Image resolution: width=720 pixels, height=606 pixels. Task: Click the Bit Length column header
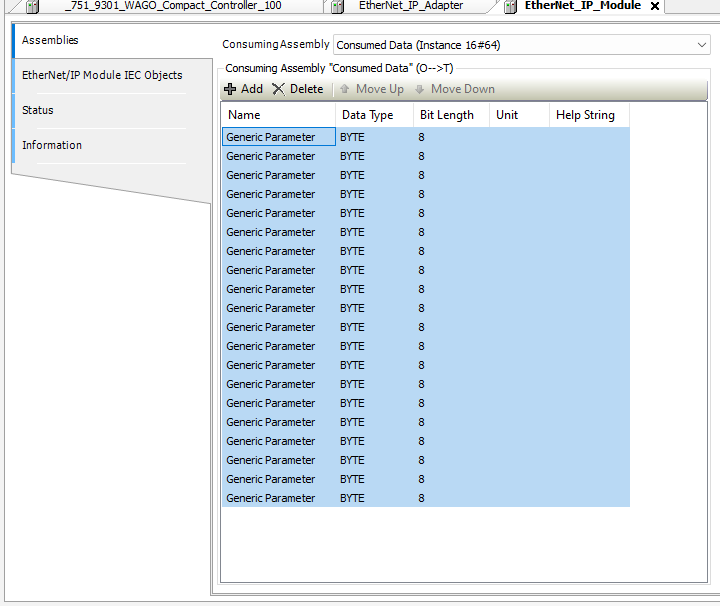pos(451,115)
